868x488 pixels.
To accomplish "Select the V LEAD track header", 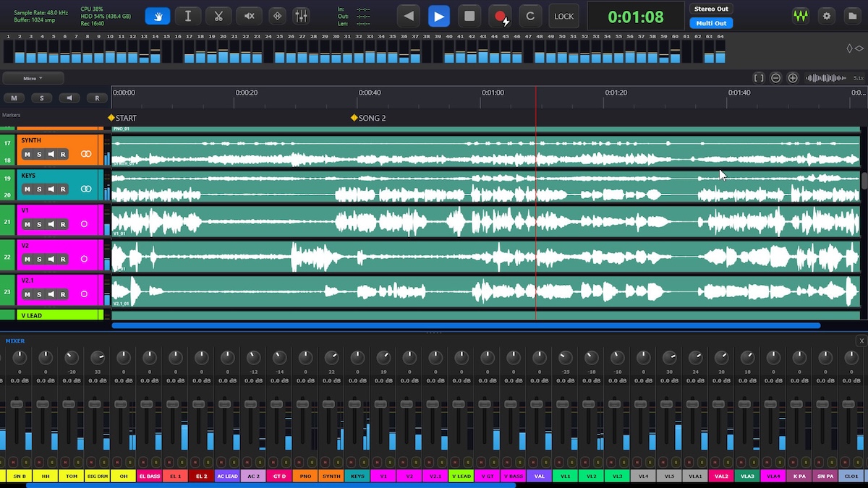I will (x=60, y=315).
